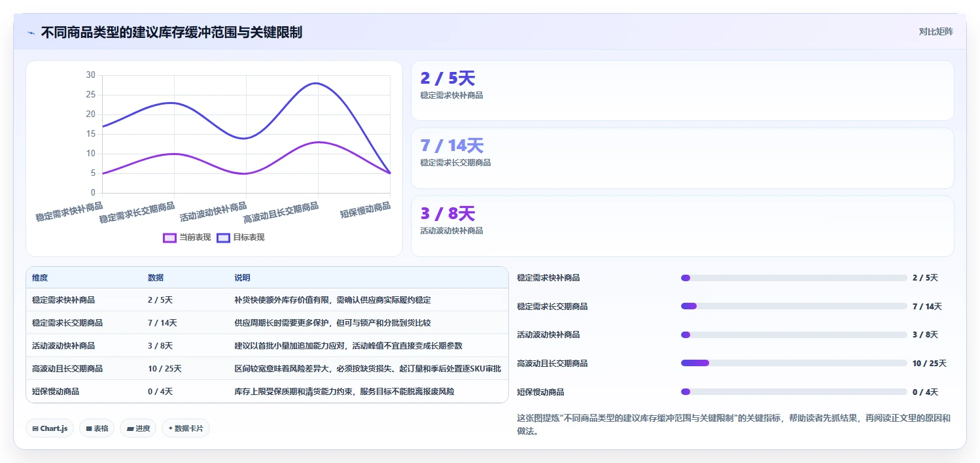Viewport: 980px width, 463px height.
Task: Select the 进度 tag chip
Action: (138, 428)
